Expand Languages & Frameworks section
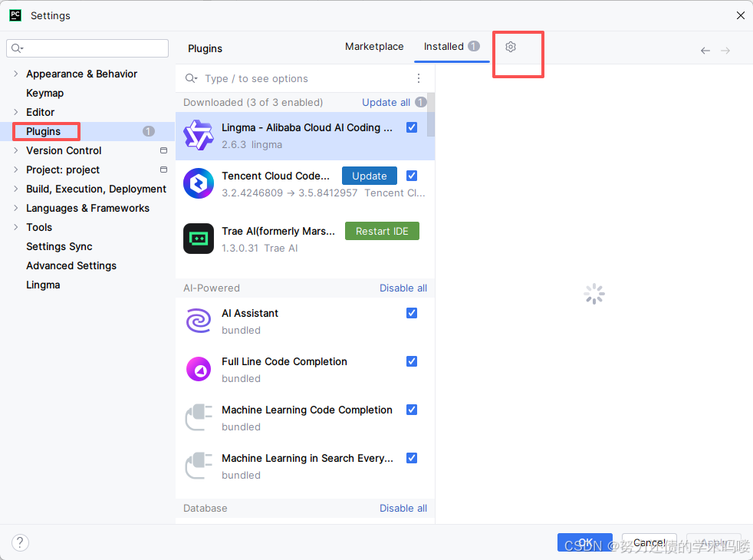This screenshot has width=753, height=560. [16, 208]
